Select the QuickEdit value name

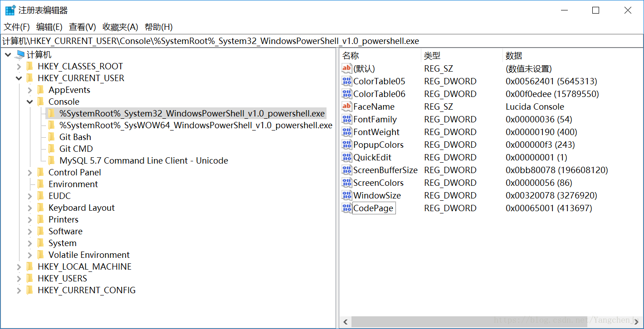click(x=372, y=157)
